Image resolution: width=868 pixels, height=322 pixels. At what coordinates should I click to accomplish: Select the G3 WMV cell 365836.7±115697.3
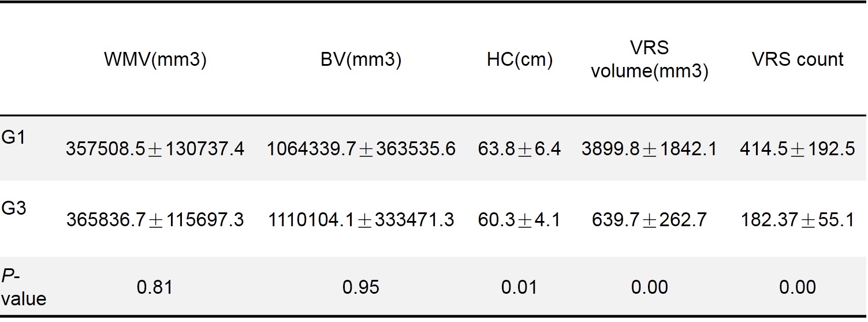[x=155, y=220]
